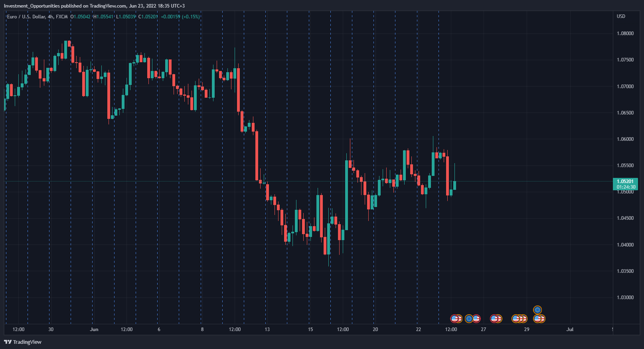Click the 1.05500 price axis label

tap(625, 166)
